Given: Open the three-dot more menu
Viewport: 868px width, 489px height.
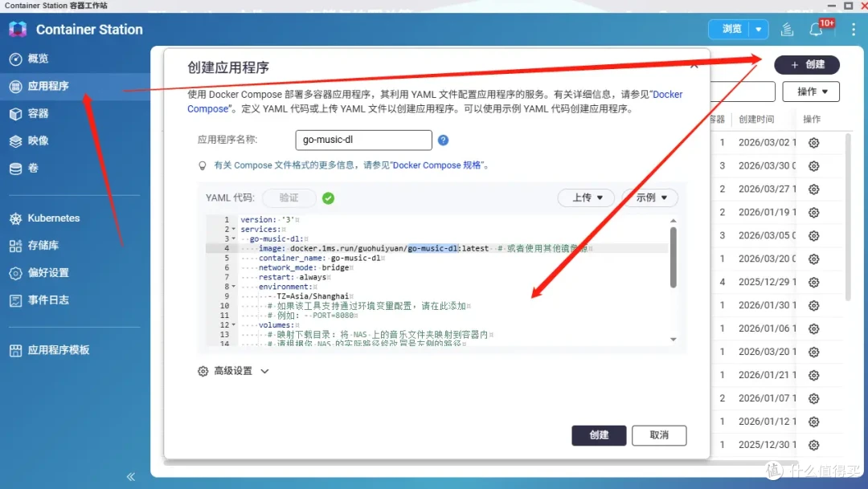Looking at the screenshot, I should point(853,30).
